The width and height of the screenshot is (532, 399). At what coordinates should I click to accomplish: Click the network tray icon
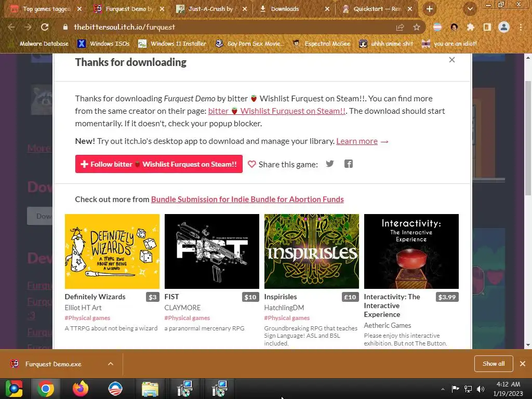tap(468, 389)
